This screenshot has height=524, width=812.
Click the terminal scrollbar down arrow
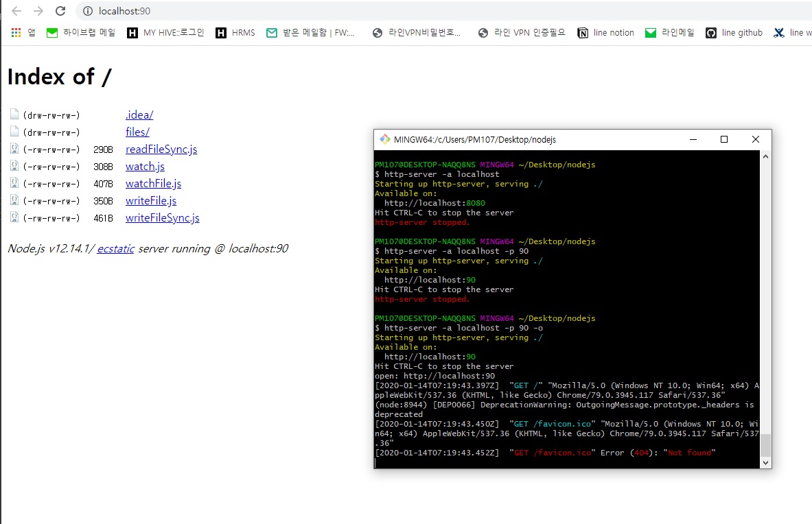(765, 463)
